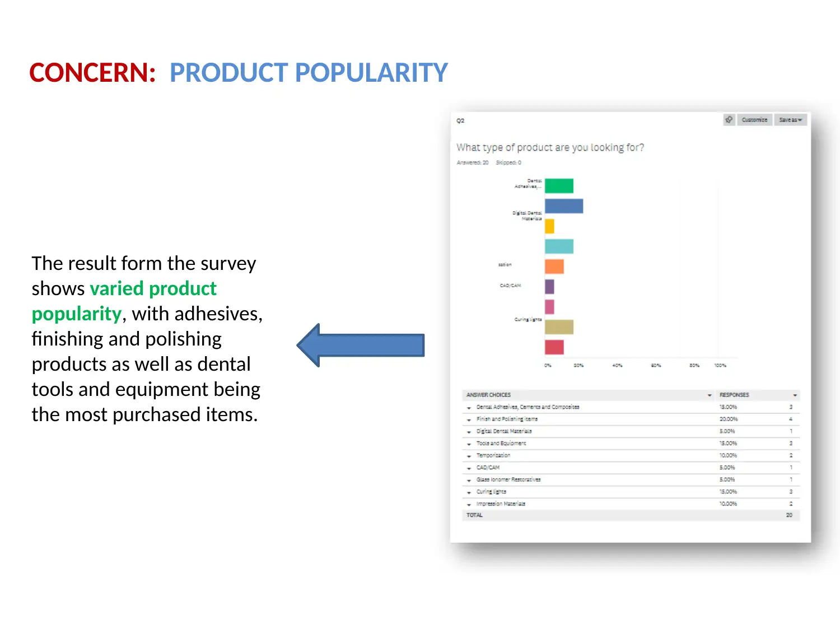The height and width of the screenshot is (630, 840).
Task: Click the total count 20
Action: [789, 515]
